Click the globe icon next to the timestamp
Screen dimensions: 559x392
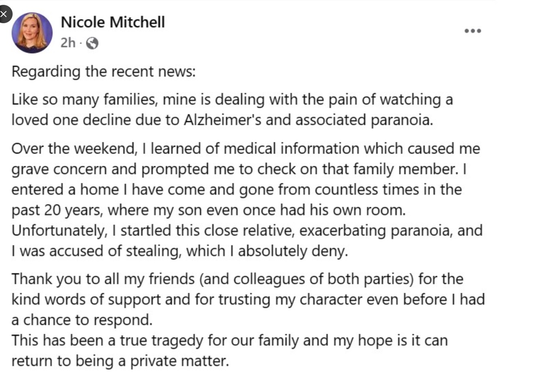93,42
